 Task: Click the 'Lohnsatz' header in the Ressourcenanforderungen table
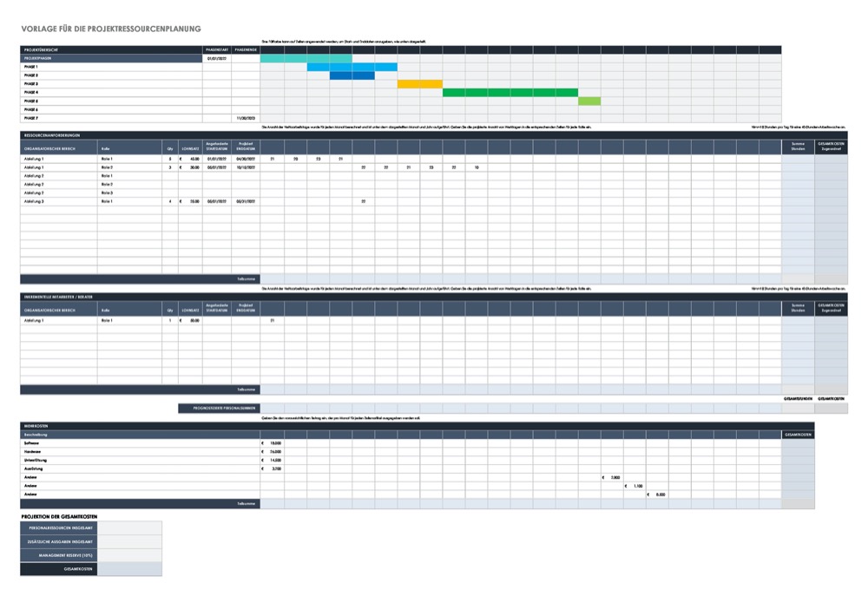coord(190,147)
